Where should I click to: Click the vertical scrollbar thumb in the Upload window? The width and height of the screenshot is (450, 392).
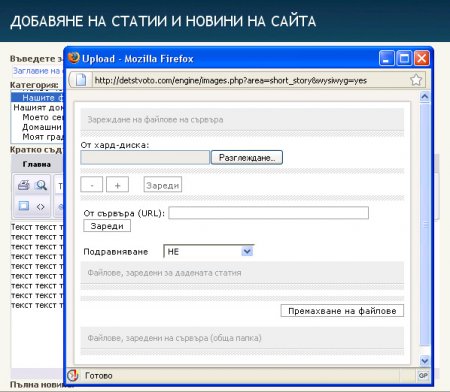(425, 225)
